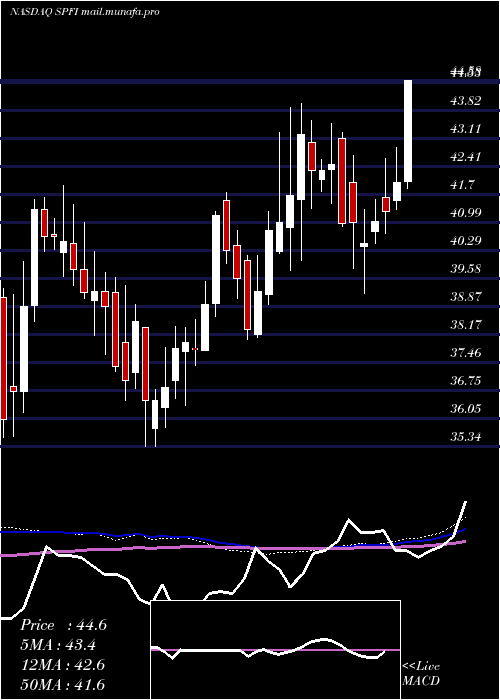The image size is (500, 700).
Task: Click inside the Live MACD inset chart
Action: point(275,650)
